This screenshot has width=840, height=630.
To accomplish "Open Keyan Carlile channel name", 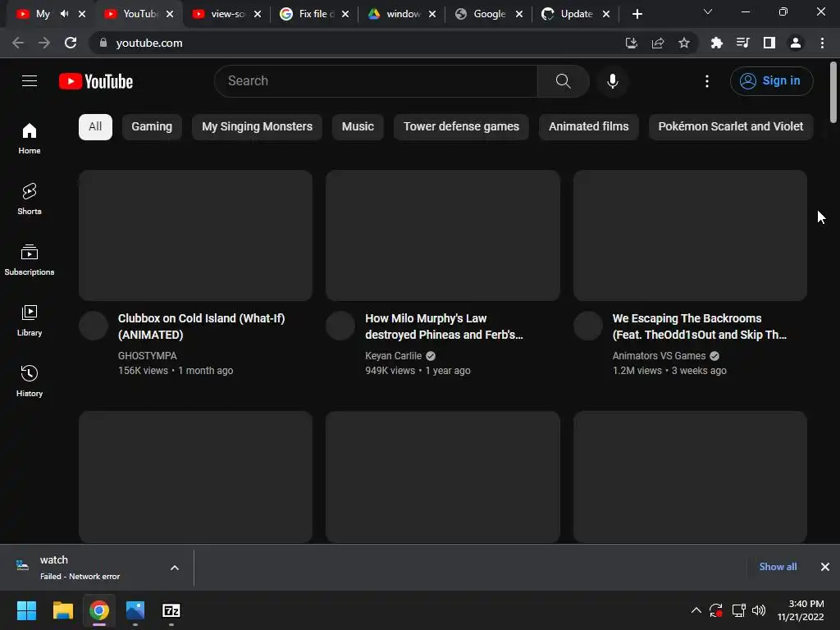I will [x=393, y=356].
